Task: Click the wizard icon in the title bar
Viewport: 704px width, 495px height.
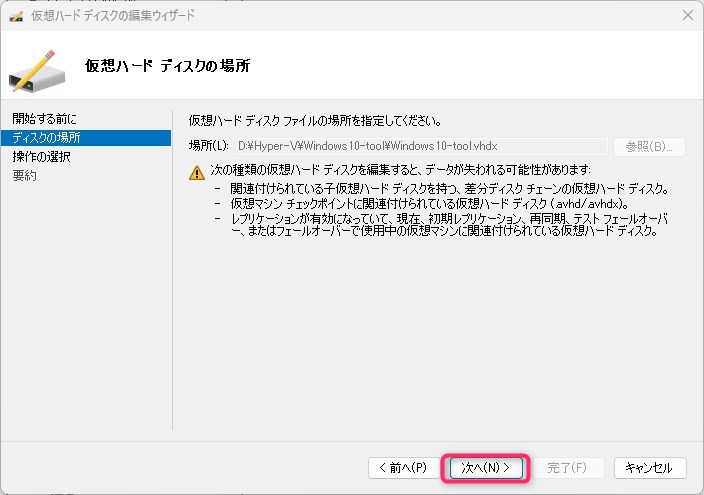Action: click(x=16, y=15)
